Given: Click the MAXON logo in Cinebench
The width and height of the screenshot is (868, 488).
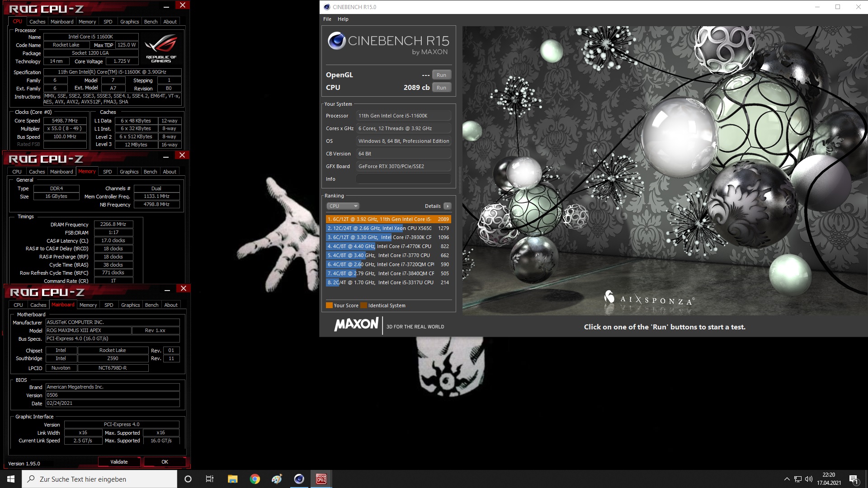Looking at the screenshot, I should 356,324.
